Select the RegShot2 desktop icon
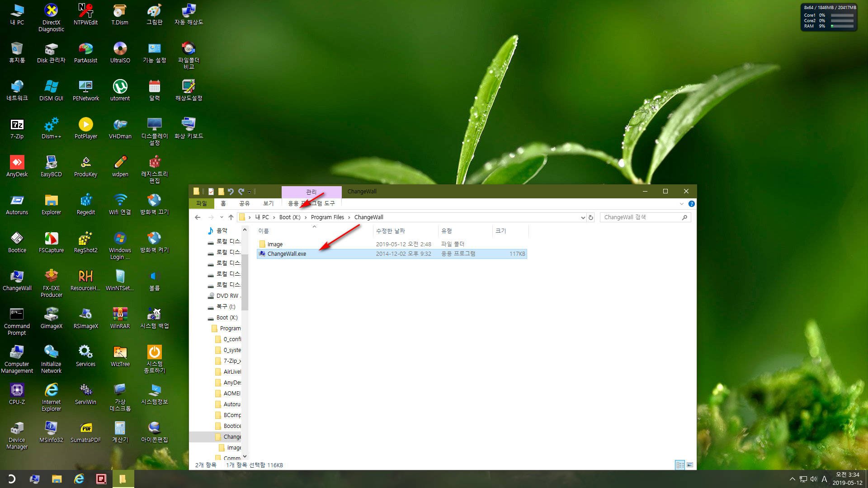Image resolution: width=868 pixels, height=488 pixels. [85, 242]
